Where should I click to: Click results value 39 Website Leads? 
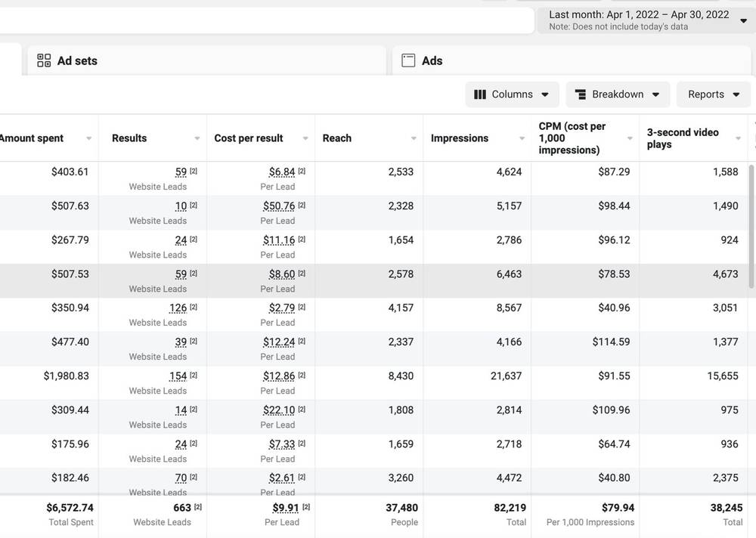pyautogui.click(x=181, y=342)
